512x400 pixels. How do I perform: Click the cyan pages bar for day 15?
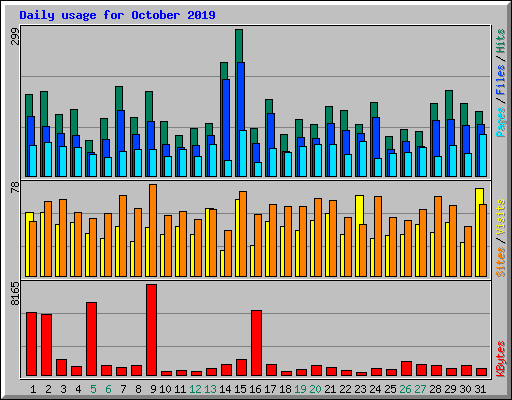point(243,153)
